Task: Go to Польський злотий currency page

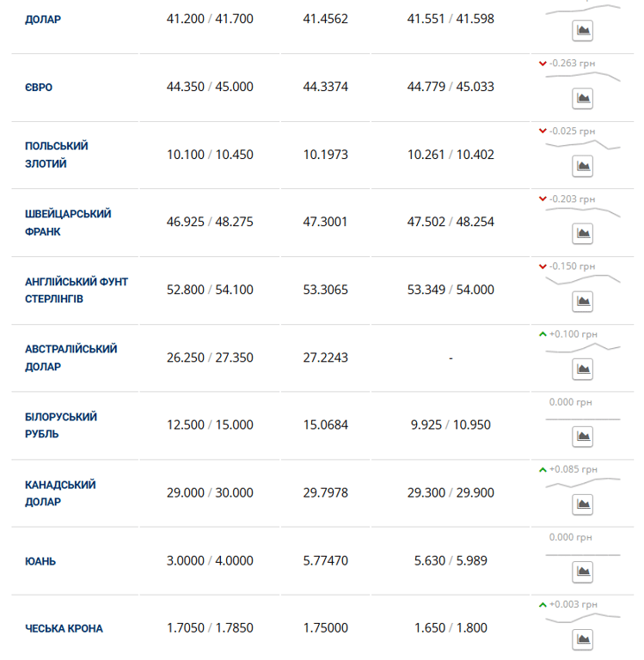Action: click(57, 155)
